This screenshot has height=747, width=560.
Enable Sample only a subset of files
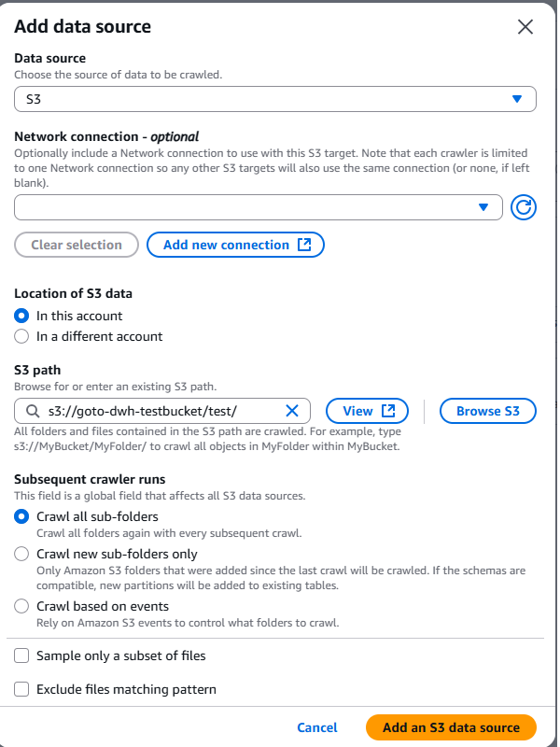[22, 655]
